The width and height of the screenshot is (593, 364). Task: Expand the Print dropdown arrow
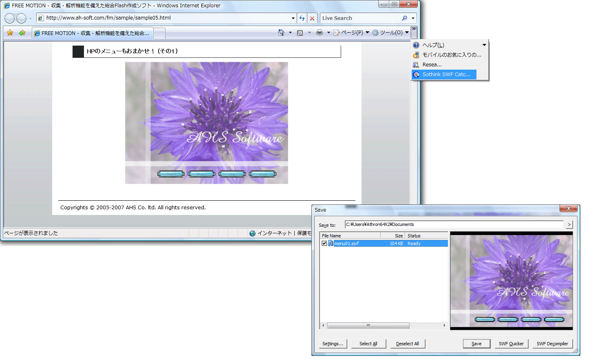(x=328, y=33)
